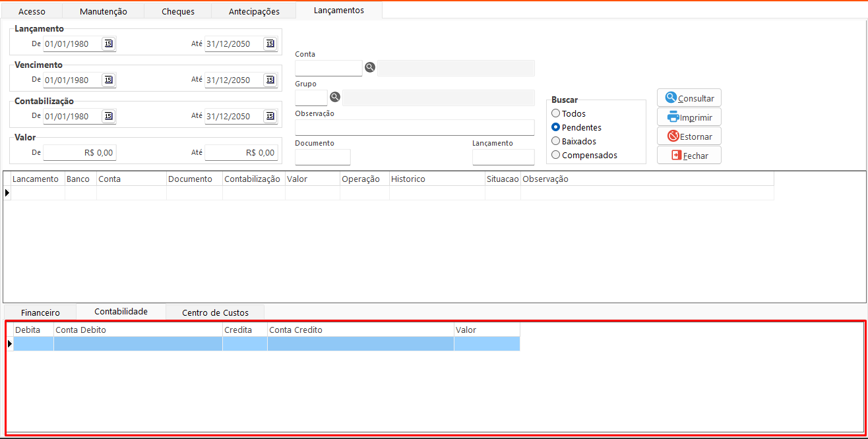Focus the Observação text field
Screen dimensions: 868x439
414,127
